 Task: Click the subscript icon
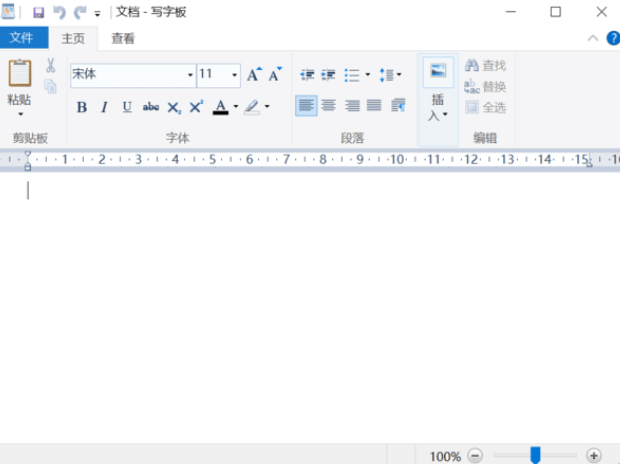pyautogui.click(x=174, y=107)
